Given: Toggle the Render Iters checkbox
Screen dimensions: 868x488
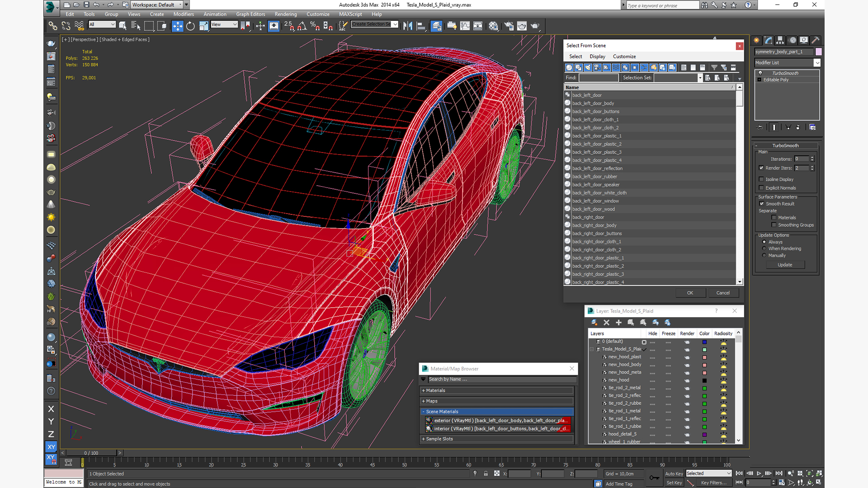Looking at the screenshot, I should 761,168.
